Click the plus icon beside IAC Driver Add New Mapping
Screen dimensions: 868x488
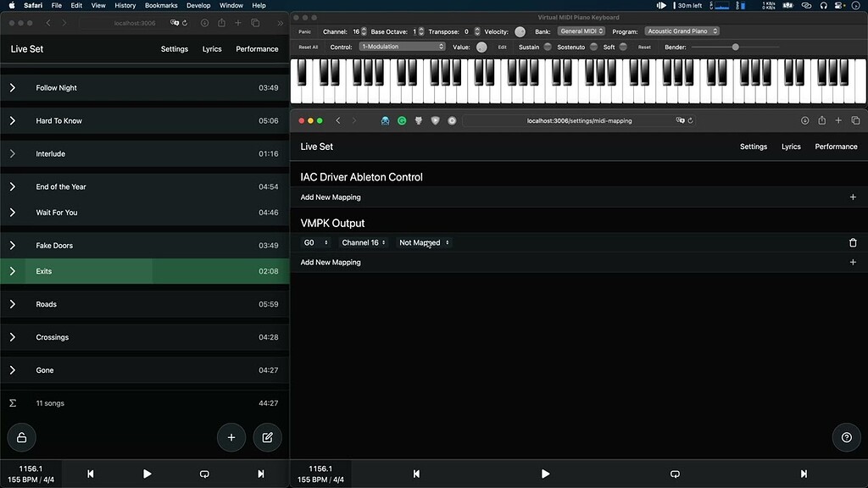(x=854, y=197)
